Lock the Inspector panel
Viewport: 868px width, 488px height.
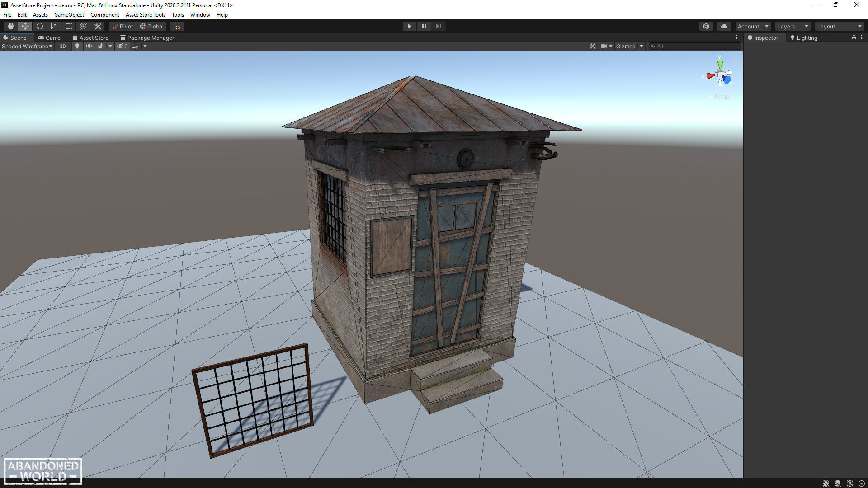pyautogui.click(x=854, y=38)
